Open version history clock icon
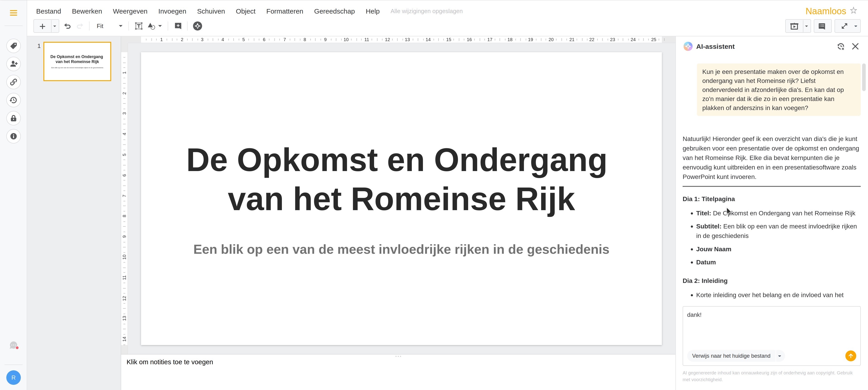The image size is (868, 390). pos(14,100)
